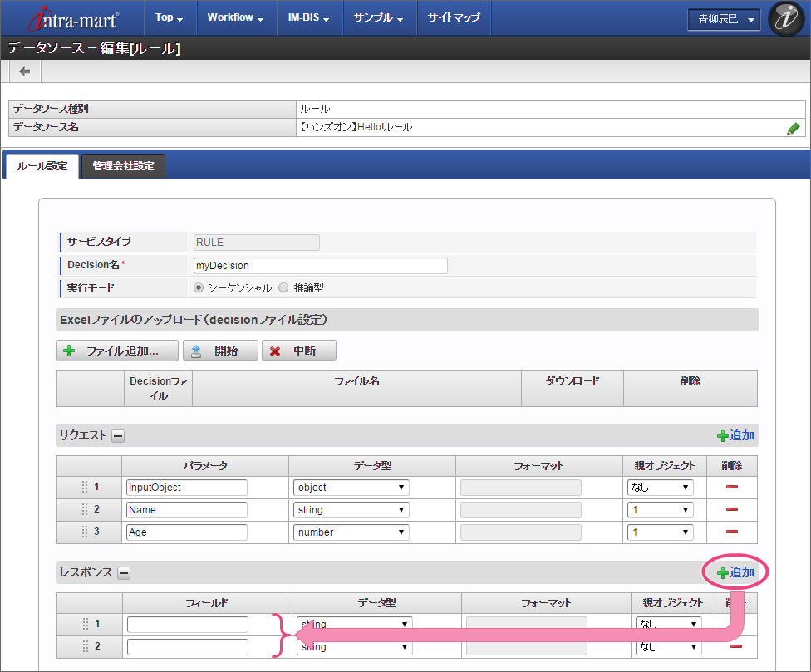This screenshot has width=811, height=672.
Task: Switch to the 管理会社設定 tab
Action: (x=123, y=166)
